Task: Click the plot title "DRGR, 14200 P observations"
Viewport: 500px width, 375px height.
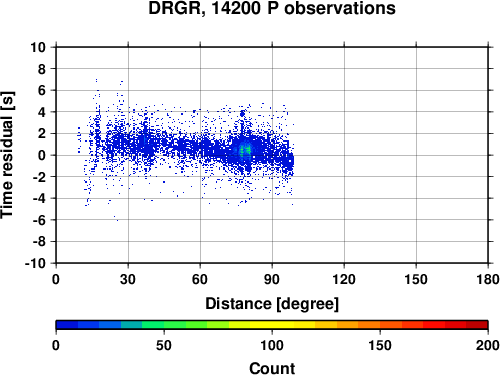Action: tap(272, 8)
